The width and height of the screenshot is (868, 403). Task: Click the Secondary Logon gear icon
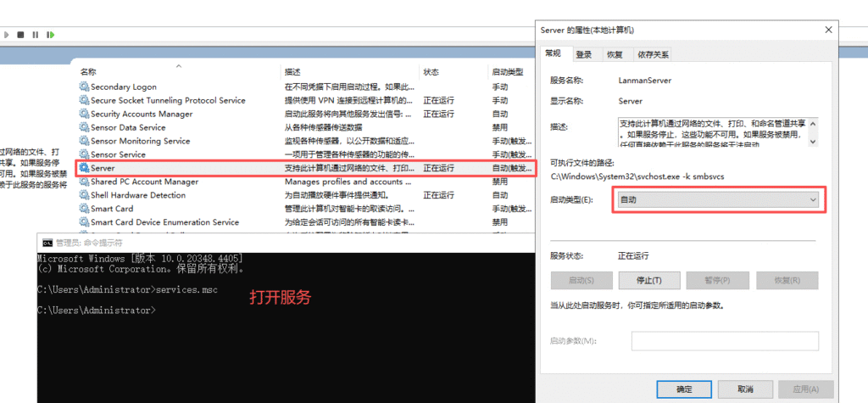84,87
